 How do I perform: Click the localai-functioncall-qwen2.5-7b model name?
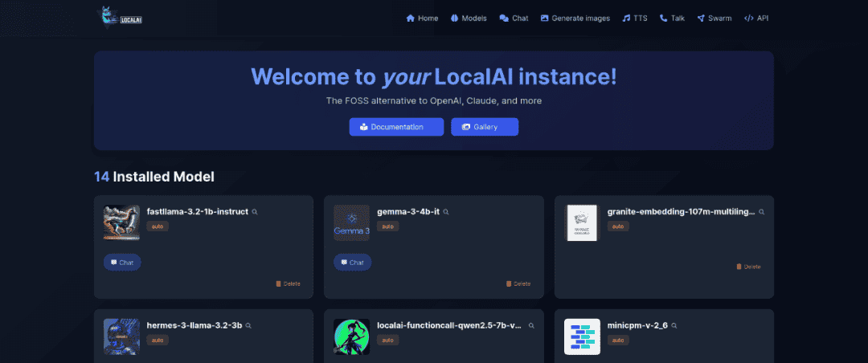coord(449,324)
